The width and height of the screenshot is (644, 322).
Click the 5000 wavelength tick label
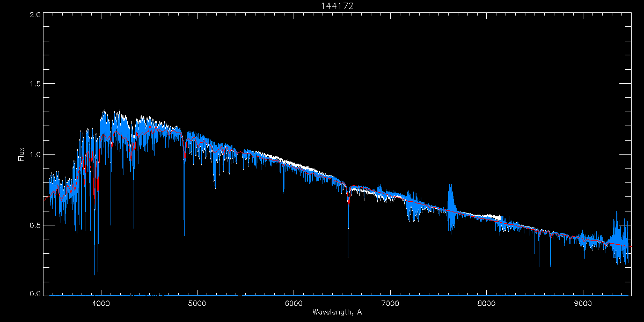click(197, 303)
